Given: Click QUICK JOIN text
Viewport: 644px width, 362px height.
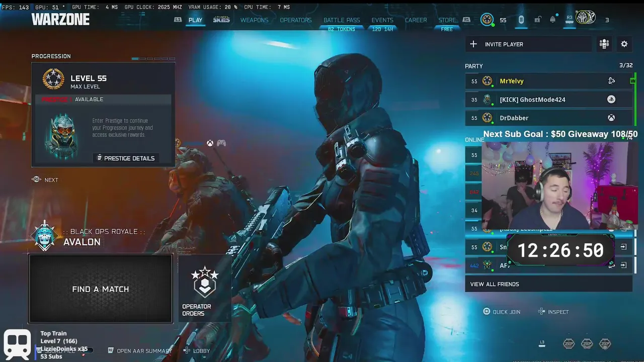Looking at the screenshot, I should coord(507,312).
